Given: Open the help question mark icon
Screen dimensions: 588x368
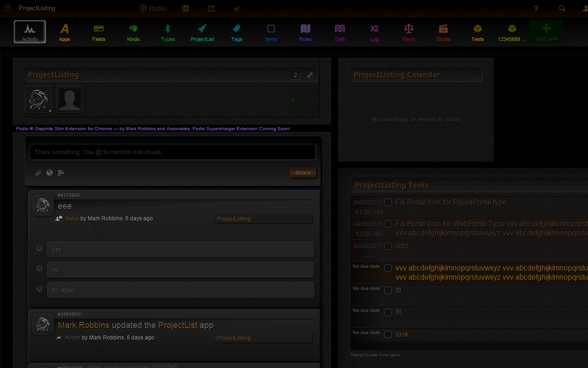Looking at the screenshot, I should click(x=536, y=8).
